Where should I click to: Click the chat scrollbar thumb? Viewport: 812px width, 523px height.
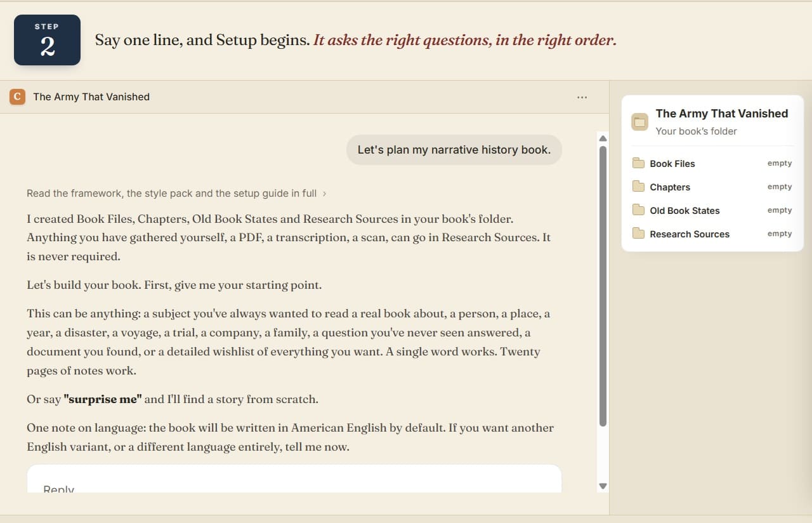(x=603, y=286)
